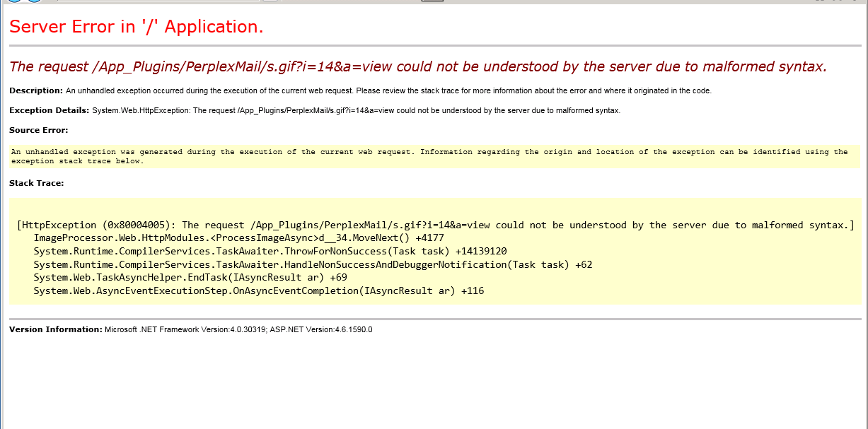
Task: Click the 'AsyncEventExecutionStep.OnAsyncEventCompletion' line
Action: click(x=259, y=291)
